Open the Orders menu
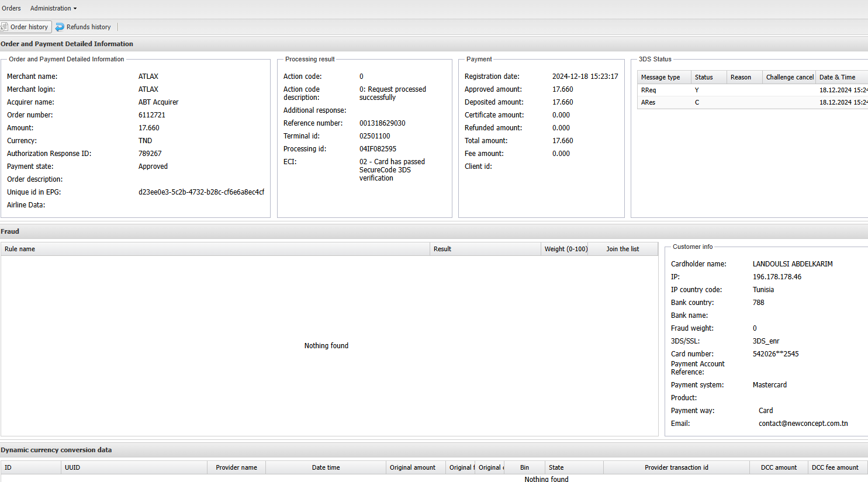The image size is (868, 482). (11, 8)
